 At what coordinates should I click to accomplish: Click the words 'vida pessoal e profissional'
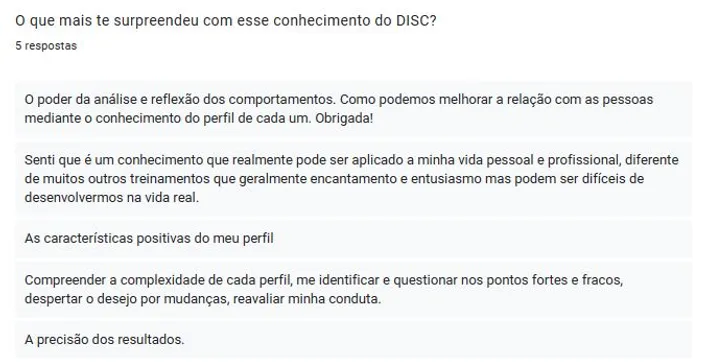point(535,160)
